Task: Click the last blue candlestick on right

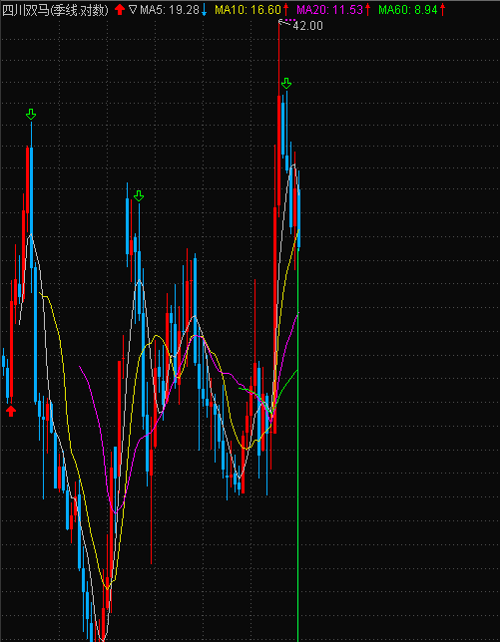Action: point(299,209)
